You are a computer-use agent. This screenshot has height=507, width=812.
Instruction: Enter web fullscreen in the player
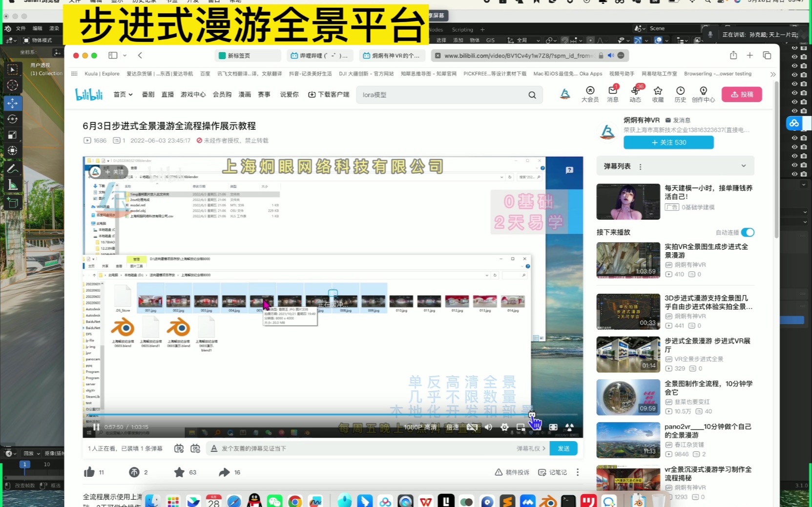[553, 427]
